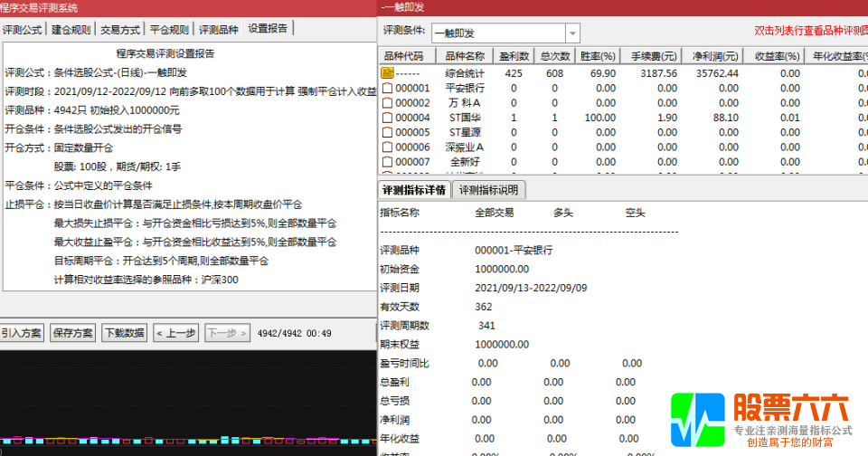This screenshot has height=456, width=868.
Task: Click the 保存方案 button
Action: [x=72, y=333]
